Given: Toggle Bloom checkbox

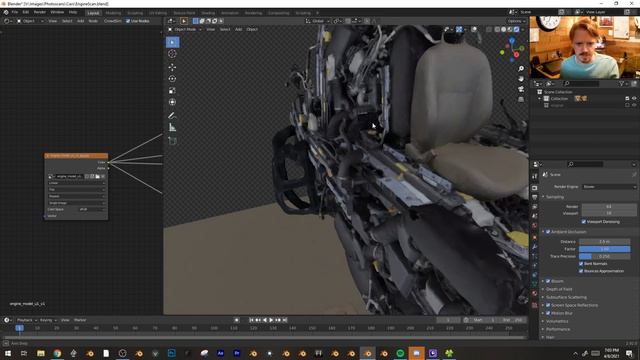Looking at the screenshot, I should [x=548, y=281].
